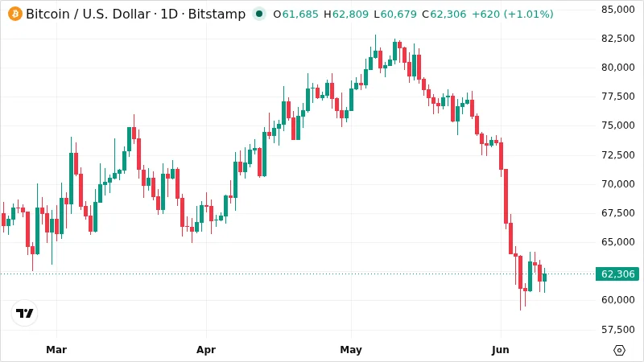Click the 60,000 price axis label
This screenshot has height=362, width=644.
617,300
